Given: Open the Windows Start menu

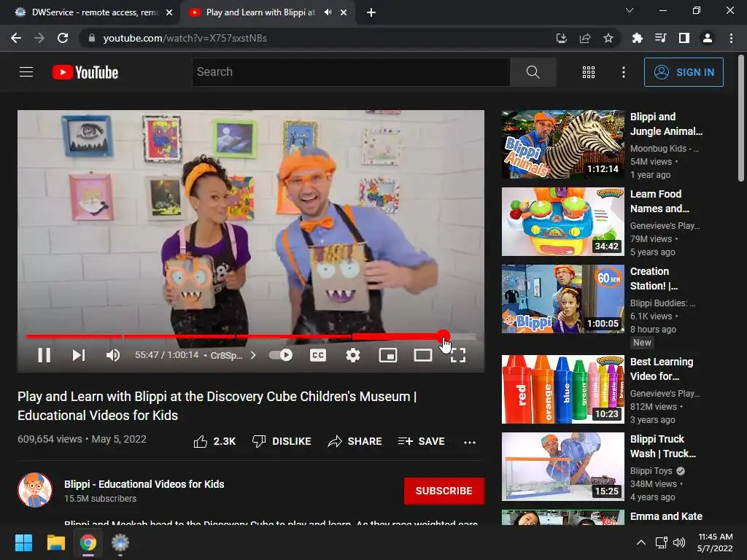Looking at the screenshot, I should click(x=23, y=542).
